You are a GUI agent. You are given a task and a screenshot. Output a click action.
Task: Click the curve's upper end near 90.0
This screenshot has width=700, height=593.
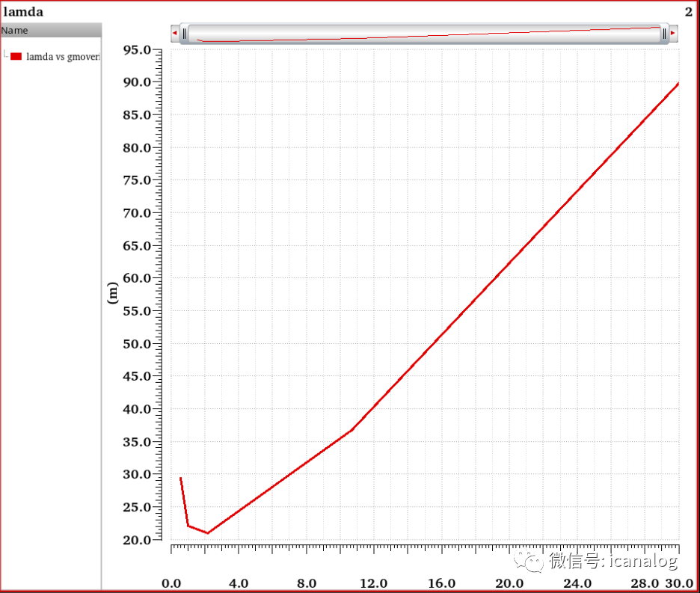point(678,84)
